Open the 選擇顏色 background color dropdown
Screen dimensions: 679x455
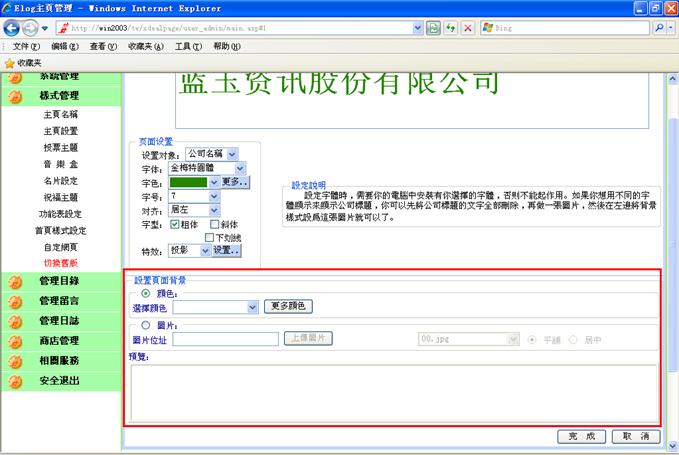pyautogui.click(x=253, y=307)
